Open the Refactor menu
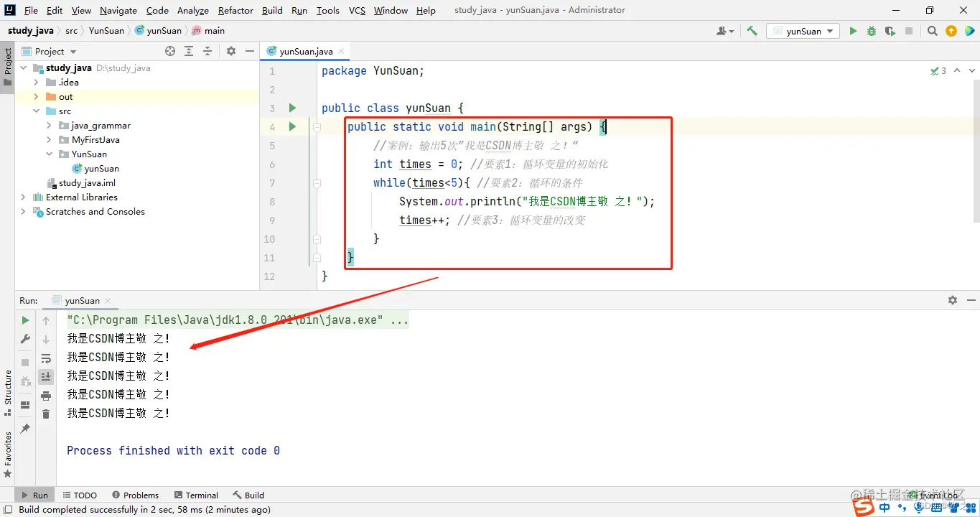 pyautogui.click(x=235, y=10)
